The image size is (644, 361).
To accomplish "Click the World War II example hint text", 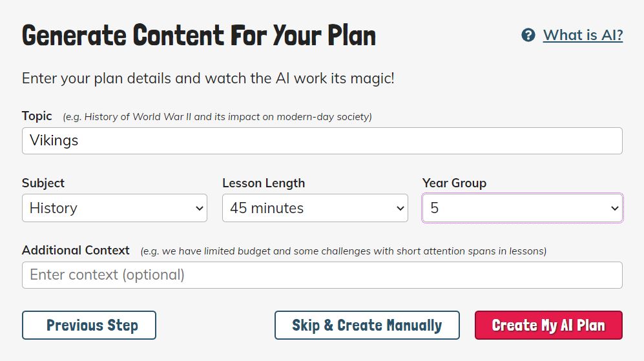I will (x=217, y=117).
